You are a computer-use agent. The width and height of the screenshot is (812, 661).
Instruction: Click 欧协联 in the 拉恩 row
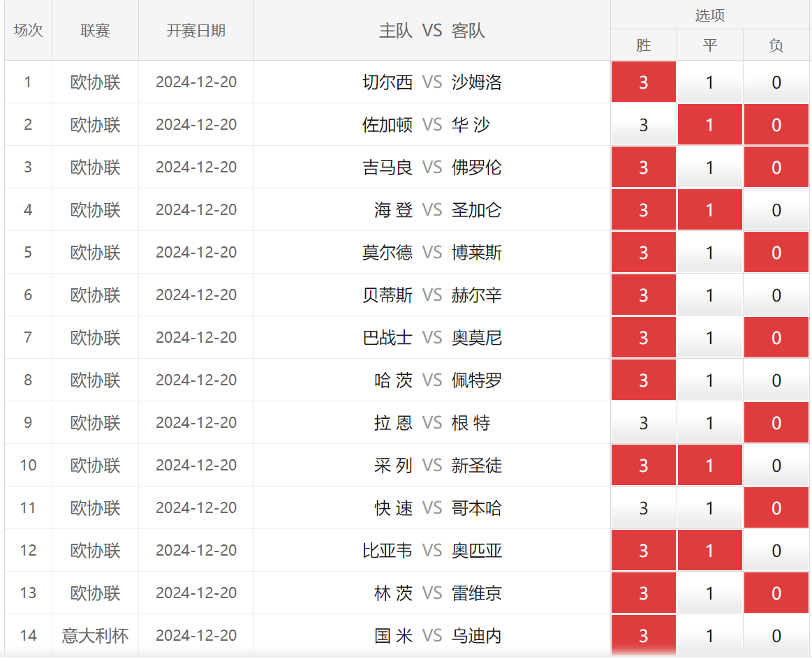[95, 422]
